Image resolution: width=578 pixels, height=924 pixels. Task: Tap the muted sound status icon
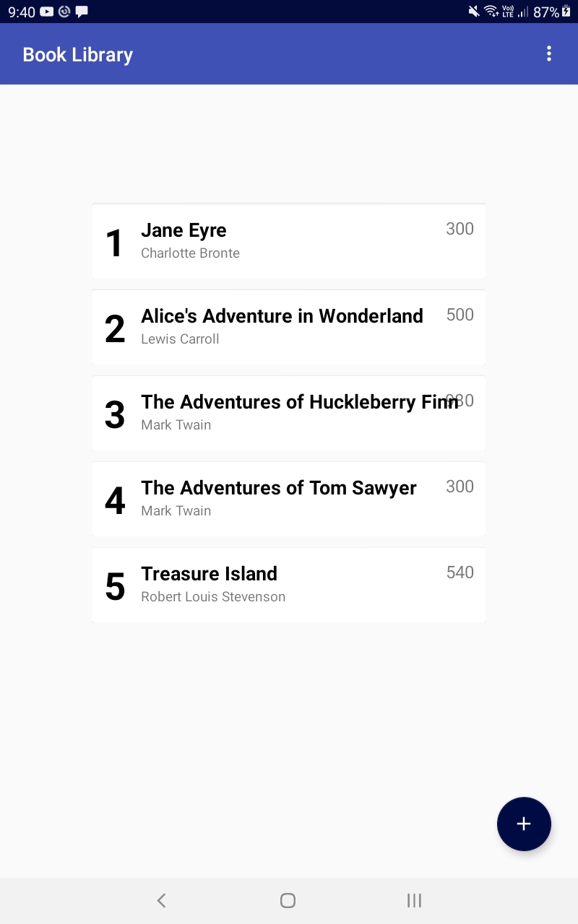tap(474, 12)
